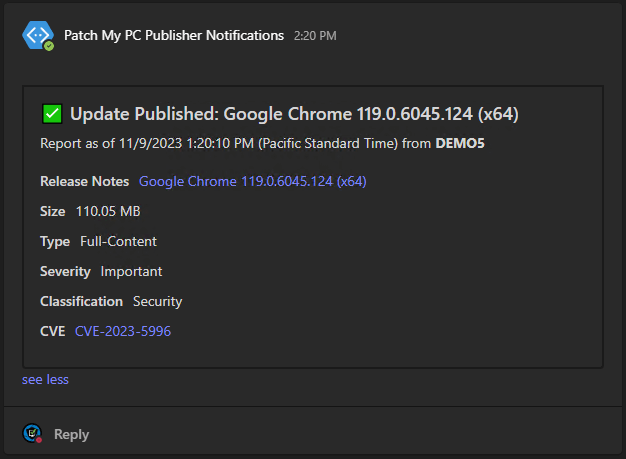Click the Patch My PC Publisher Notifications sender name
This screenshot has height=459, width=626.
(x=174, y=36)
